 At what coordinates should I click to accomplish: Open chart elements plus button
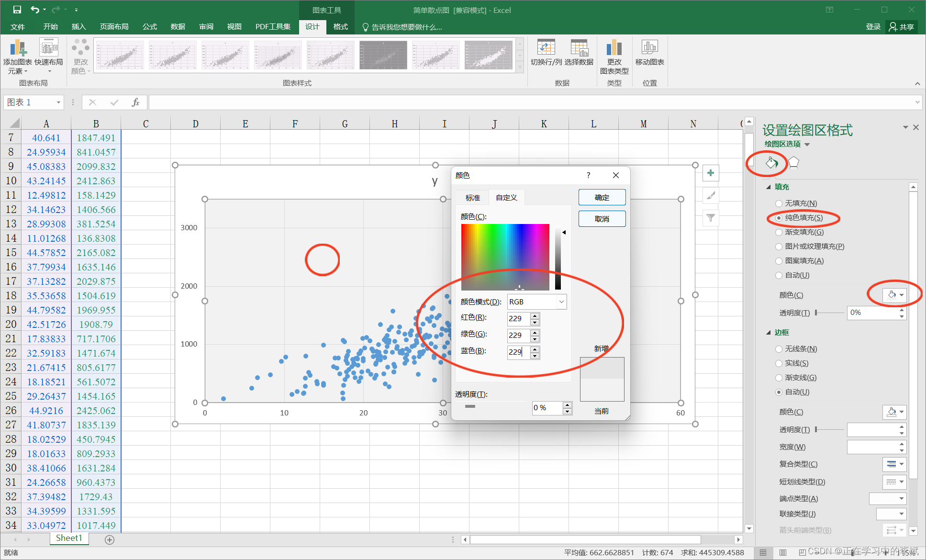pos(711,173)
